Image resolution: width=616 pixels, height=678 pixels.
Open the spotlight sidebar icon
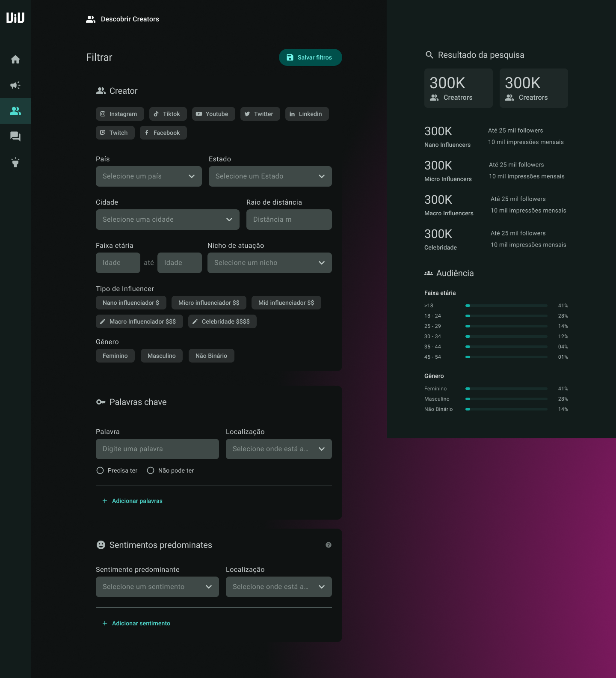(x=15, y=162)
